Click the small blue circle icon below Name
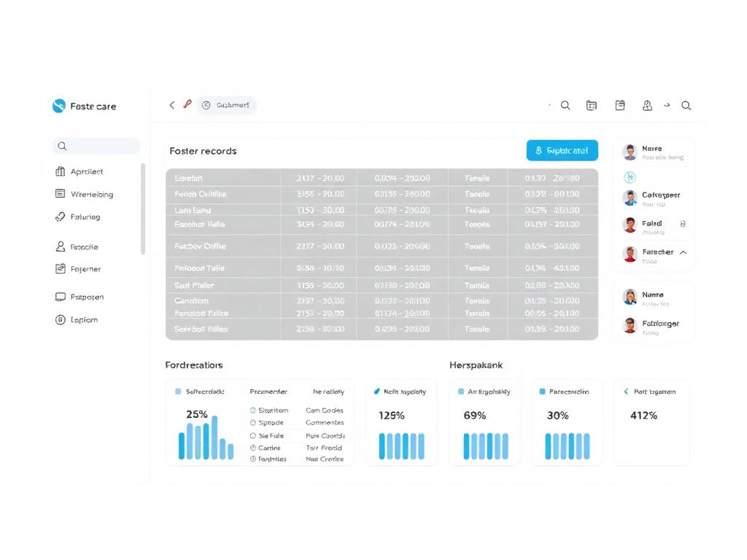The image size is (747, 560). point(630,176)
